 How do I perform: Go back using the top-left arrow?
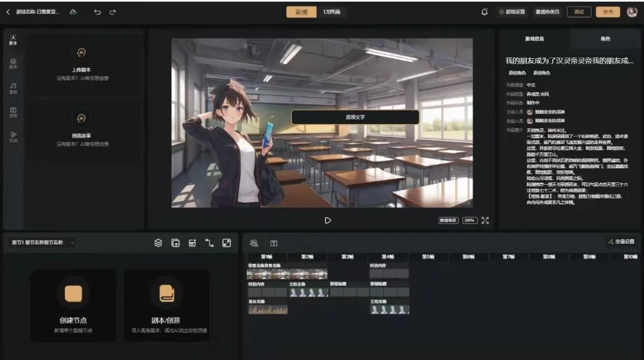[8, 12]
